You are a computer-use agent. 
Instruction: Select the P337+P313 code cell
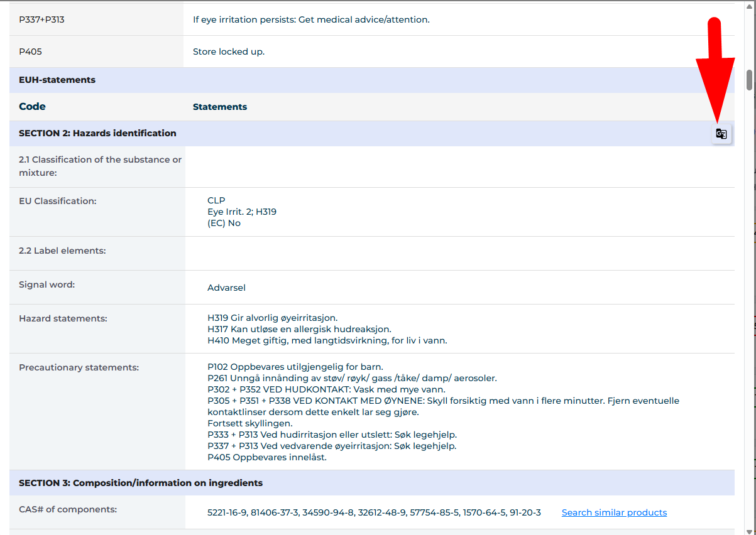click(42, 19)
